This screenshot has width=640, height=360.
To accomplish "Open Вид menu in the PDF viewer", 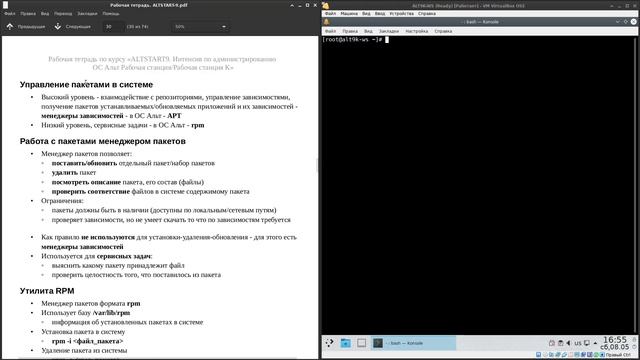I will click(x=45, y=13).
